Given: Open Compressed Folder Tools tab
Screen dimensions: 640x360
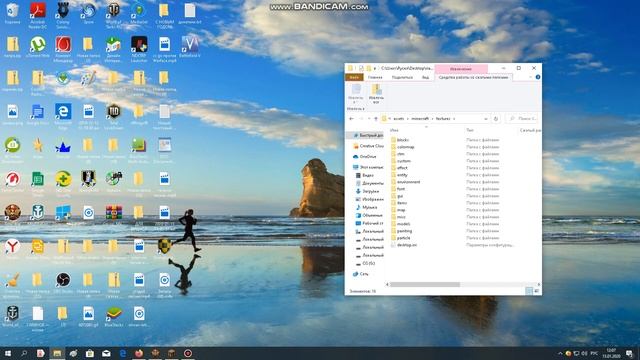Looking at the screenshot, I should pos(473,77).
